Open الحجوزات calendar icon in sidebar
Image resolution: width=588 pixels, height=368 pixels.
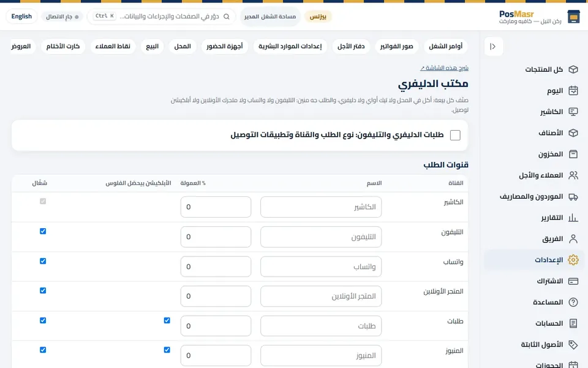click(x=573, y=364)
